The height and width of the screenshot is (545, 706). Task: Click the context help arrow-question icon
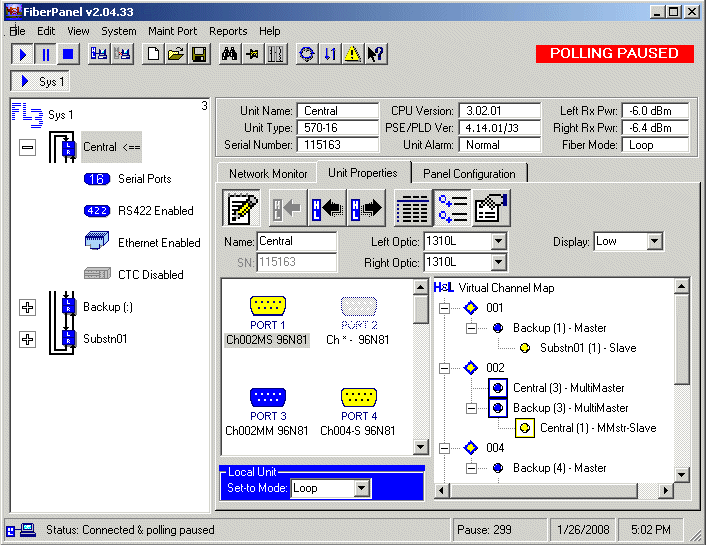[x=375, y=54]
